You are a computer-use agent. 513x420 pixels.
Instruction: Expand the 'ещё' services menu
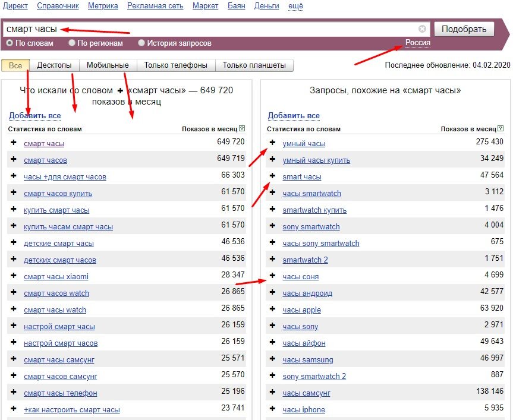tap(295, 6)
